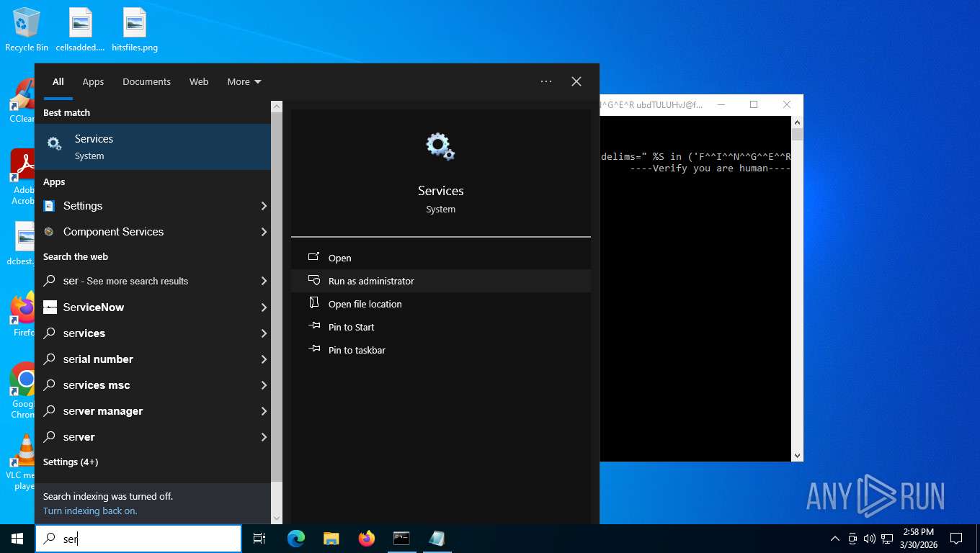Screen dimensions: 980x553
Task: Expand the 'services msc' suggestion arrow
Action: tap(264, 385)
